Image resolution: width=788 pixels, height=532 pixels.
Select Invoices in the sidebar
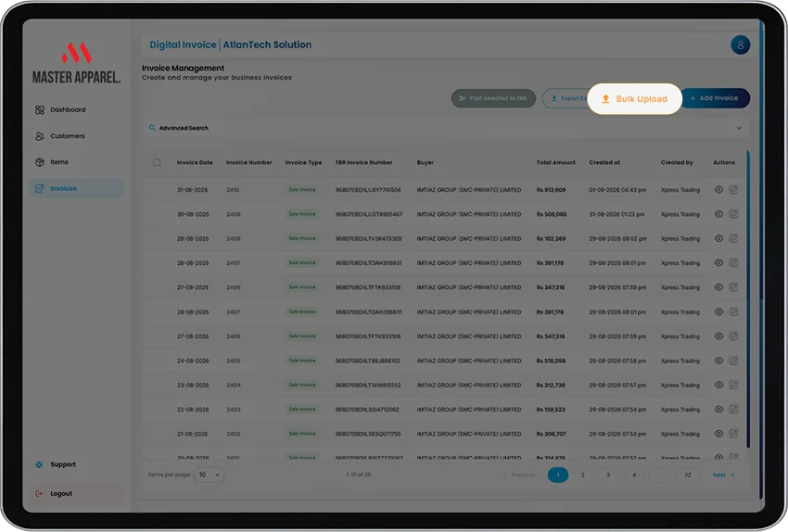76,188
